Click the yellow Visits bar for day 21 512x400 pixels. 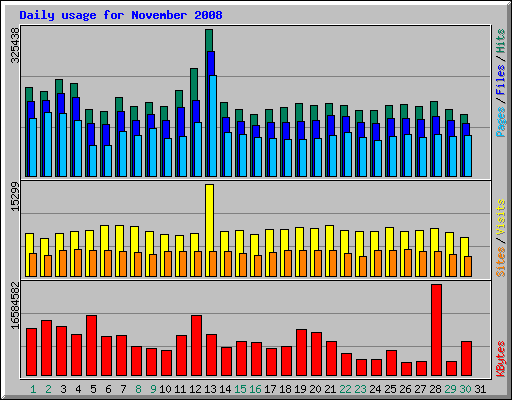(329, 237)
